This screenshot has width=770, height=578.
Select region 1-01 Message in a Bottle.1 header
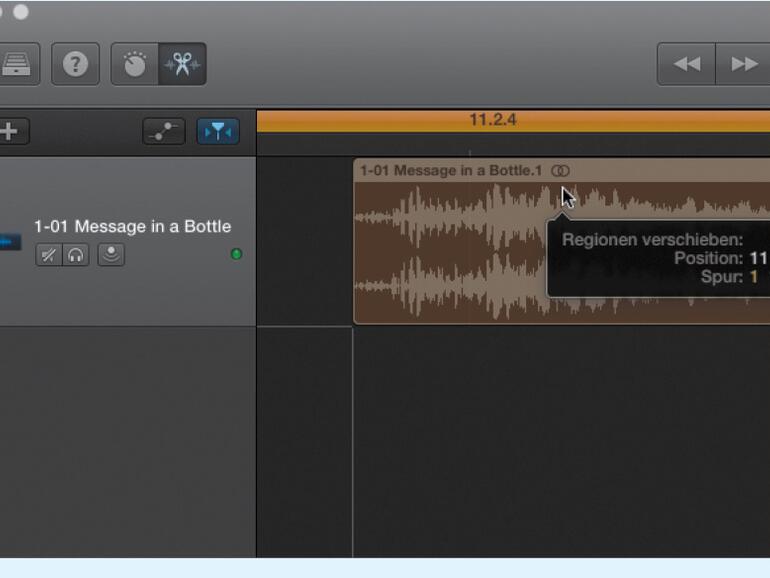point(561,171)
